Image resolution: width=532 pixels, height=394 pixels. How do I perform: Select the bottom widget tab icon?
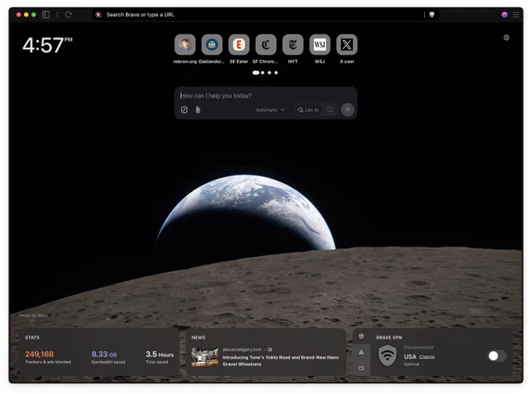pyautogui.click(x=361, y=368)
